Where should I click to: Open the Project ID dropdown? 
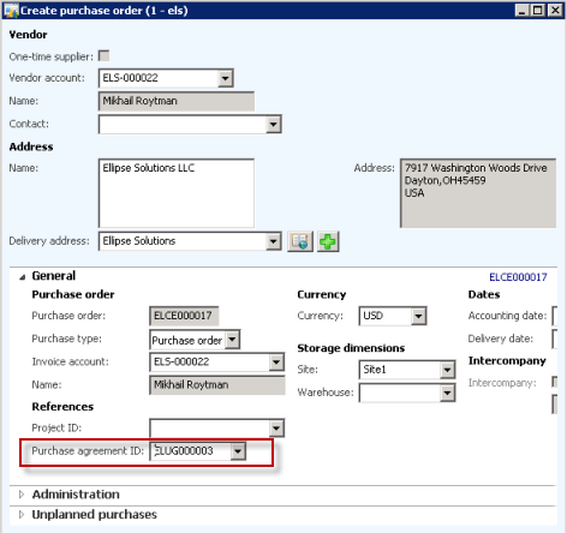click(x=276, y=428)
